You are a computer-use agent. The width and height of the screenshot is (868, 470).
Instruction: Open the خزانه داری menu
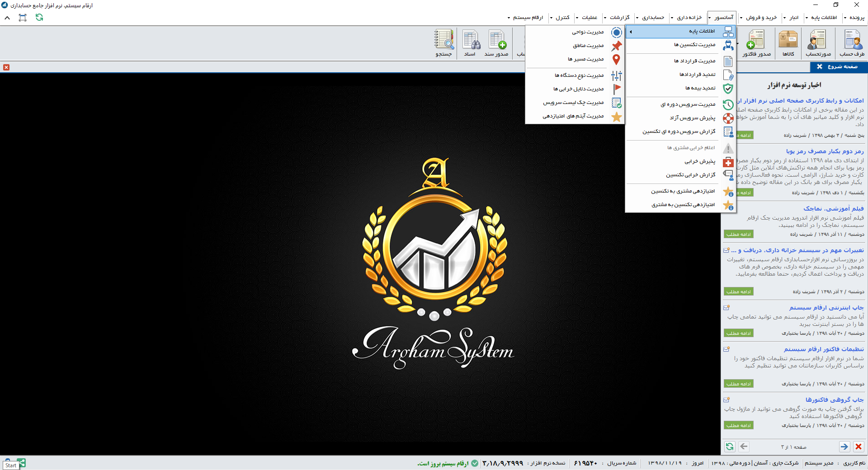click(686, 18)
